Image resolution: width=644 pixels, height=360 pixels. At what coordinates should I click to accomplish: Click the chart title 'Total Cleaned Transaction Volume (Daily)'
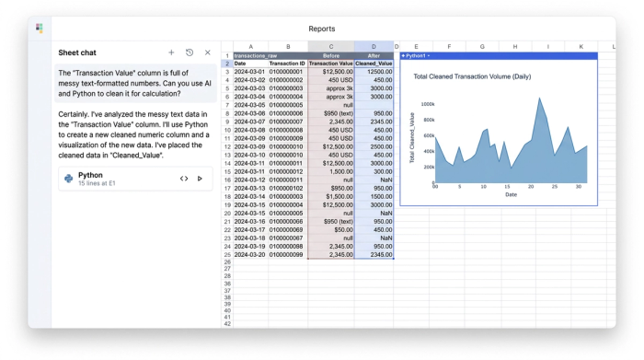coord(472,76)
